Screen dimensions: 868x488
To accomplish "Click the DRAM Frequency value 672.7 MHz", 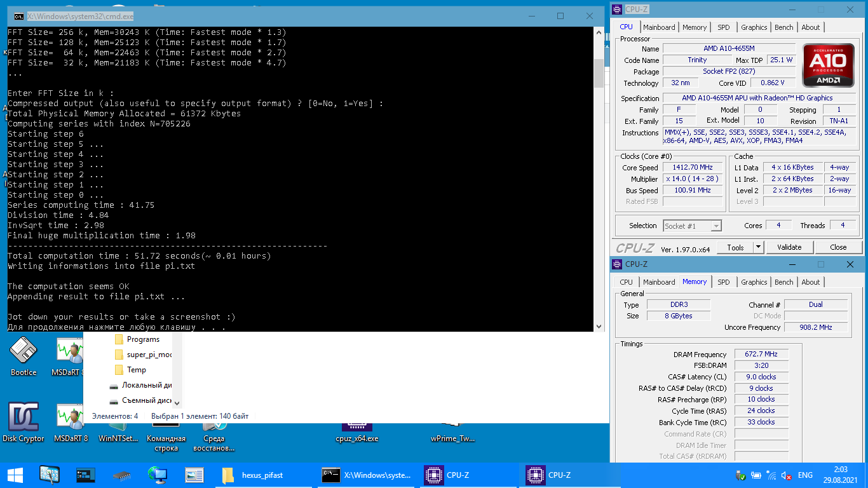I will (761, 355).
